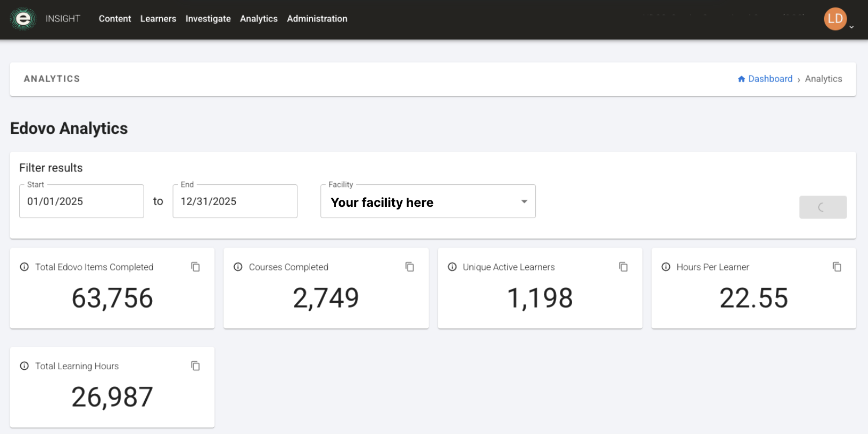Copy the Courses Completed value
This screenshot has height=434, width=868.
(409, 267)
